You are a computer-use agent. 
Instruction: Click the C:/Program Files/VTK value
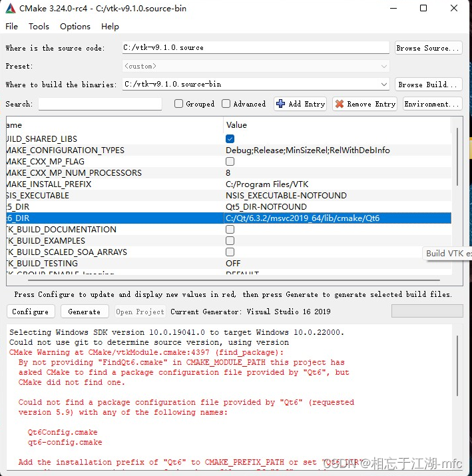[x=267, y=184]
